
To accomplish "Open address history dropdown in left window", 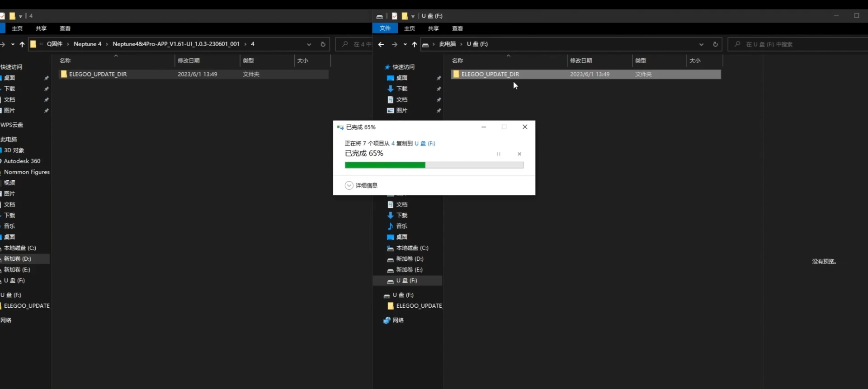I will [309, 44].
